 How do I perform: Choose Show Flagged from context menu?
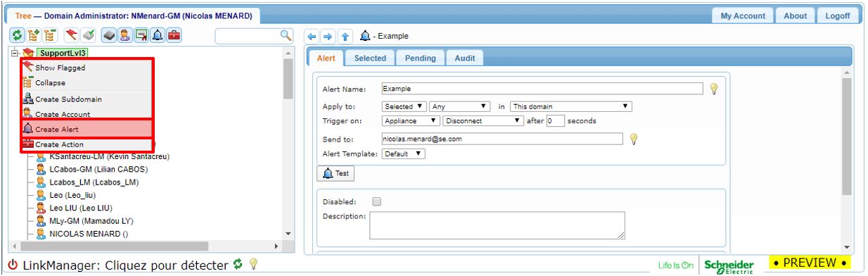pyautogui.click(x=87, y=68)
